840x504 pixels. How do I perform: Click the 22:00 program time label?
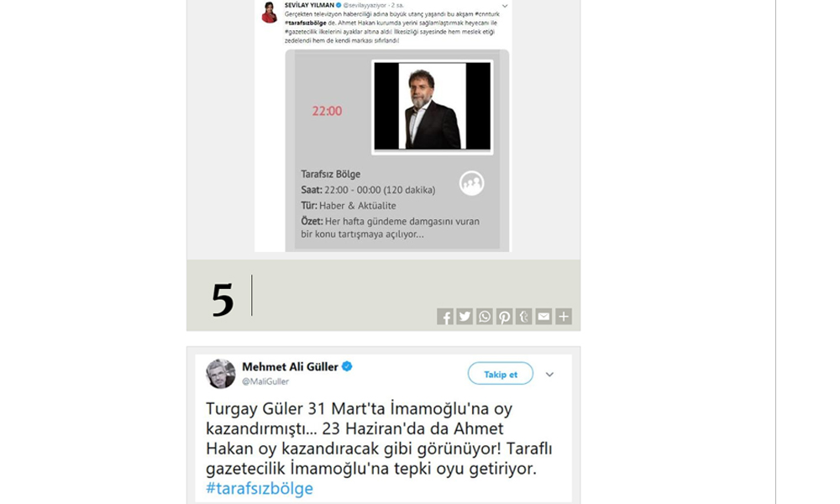[327, 112]
